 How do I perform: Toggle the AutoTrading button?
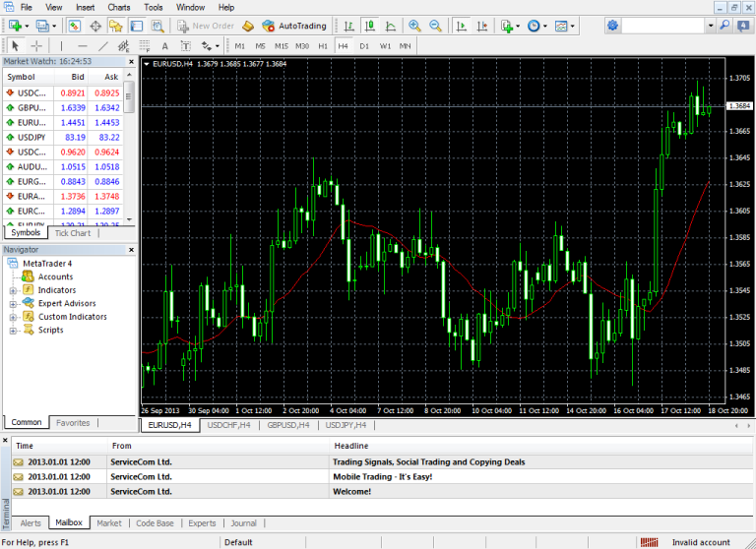294,26
